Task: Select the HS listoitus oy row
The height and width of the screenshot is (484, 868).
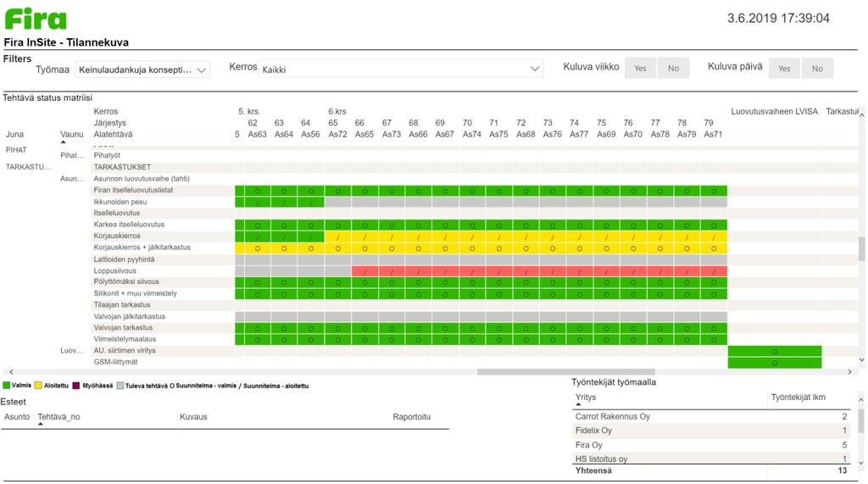Action: coord(712,458)
